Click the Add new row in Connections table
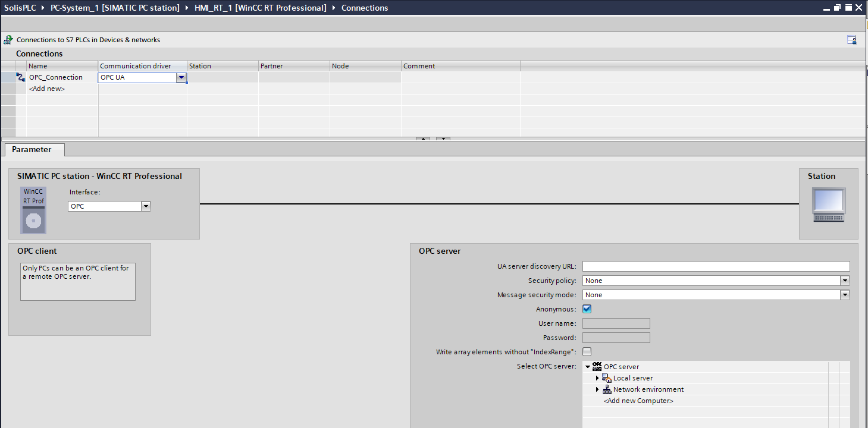This screenshot has height=428, width=868. click(x=47, y=89)
